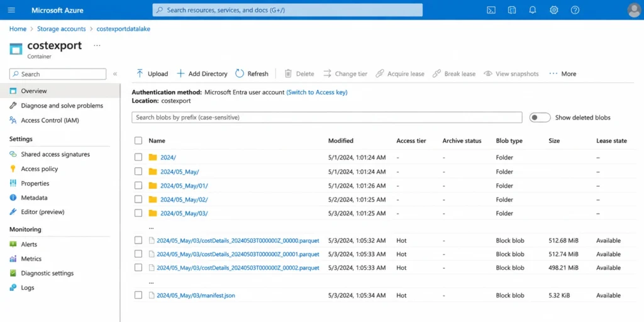
Task: Check the 2024/05_May/03/ folder checkbox
Action: click(138, 213)
